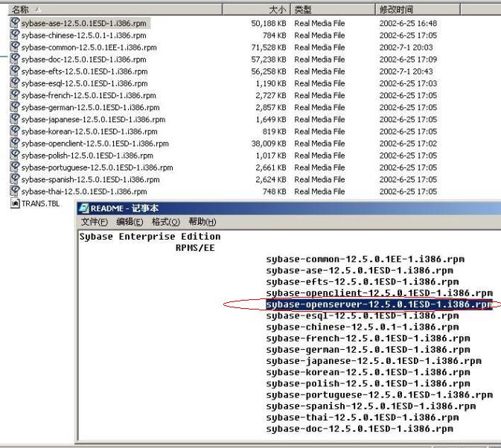Click the sybase-esql rpm file icon

(x=15, y=83)
